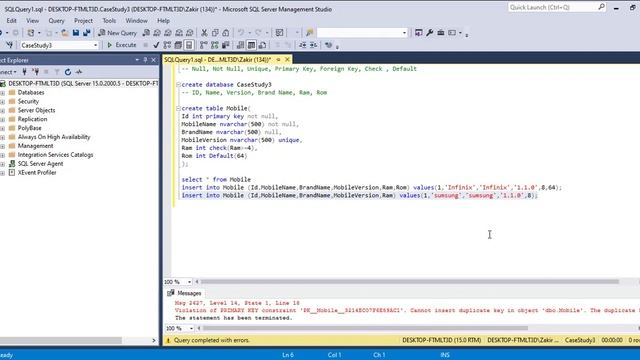This screenshot has width=640, height=360.
Task: Click the Save All icon
Action: pos(87,33)
